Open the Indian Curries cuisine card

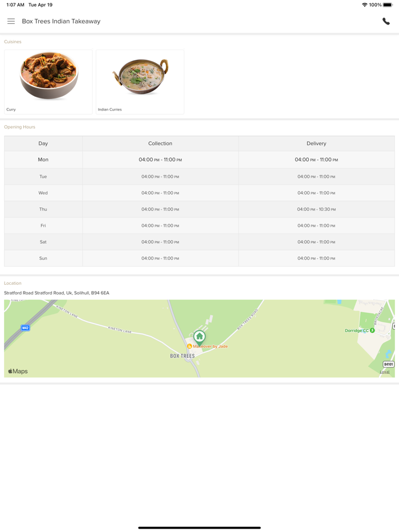coord(140,82)
